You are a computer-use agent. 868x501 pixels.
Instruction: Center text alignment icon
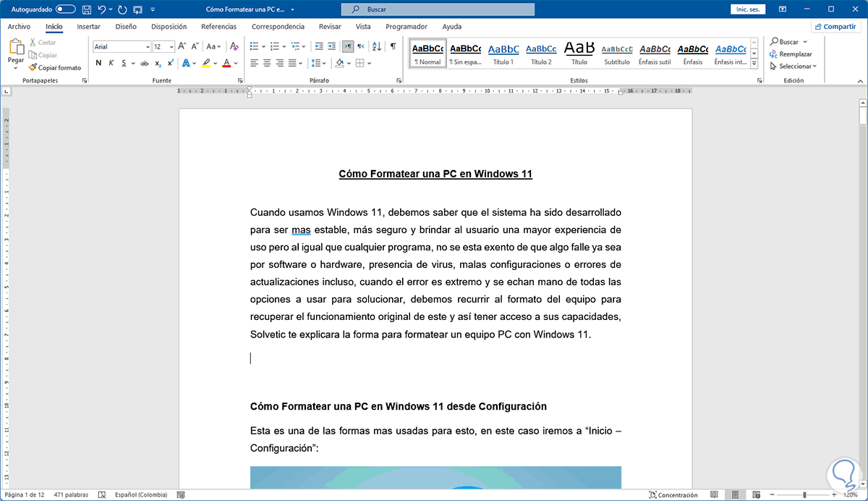click(x=268, y=63)
